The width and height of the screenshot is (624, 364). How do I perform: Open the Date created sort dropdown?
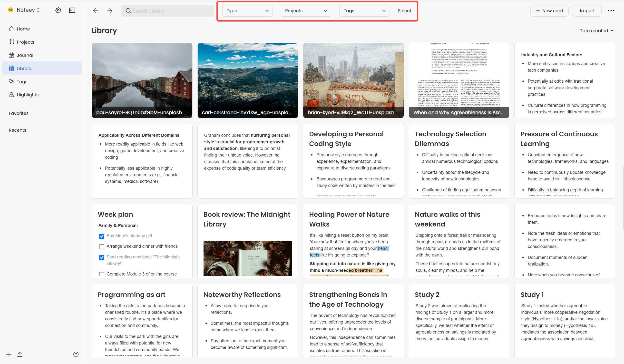tap(596, 31)
